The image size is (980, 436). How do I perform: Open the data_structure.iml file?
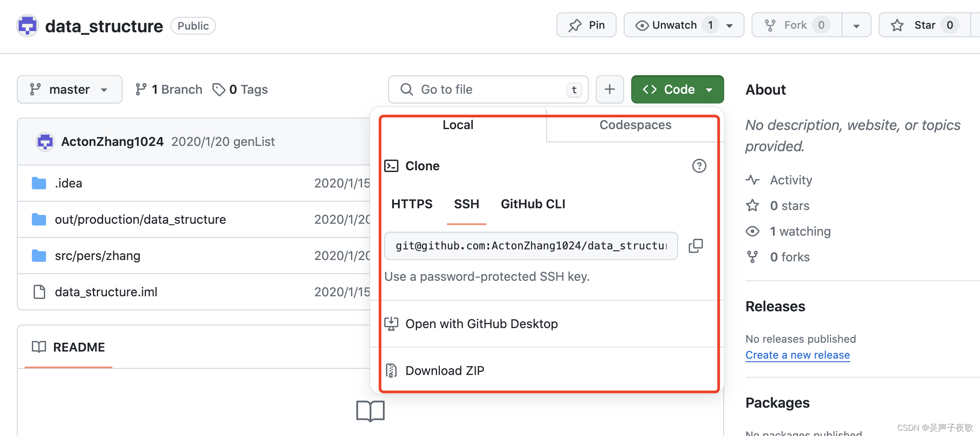[x=106, y=292]
